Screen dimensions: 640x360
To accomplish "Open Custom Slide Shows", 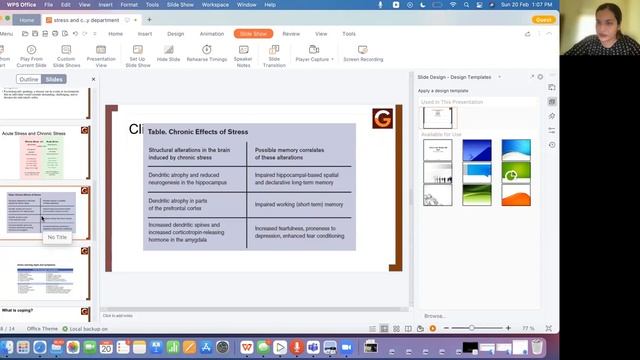I will (x=66, y=56).
